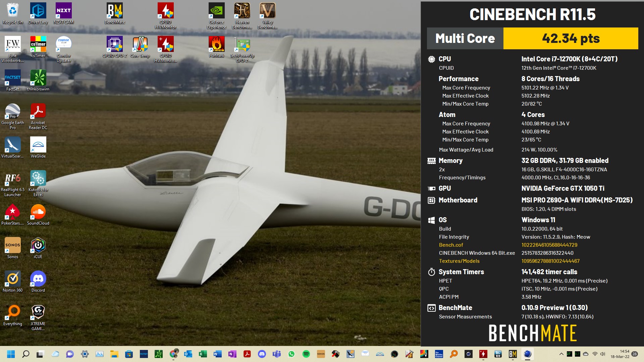644x362 pixels.
Task: Open Task View from the taskbar
Action: pyautogui.click(x=41, y=354)
